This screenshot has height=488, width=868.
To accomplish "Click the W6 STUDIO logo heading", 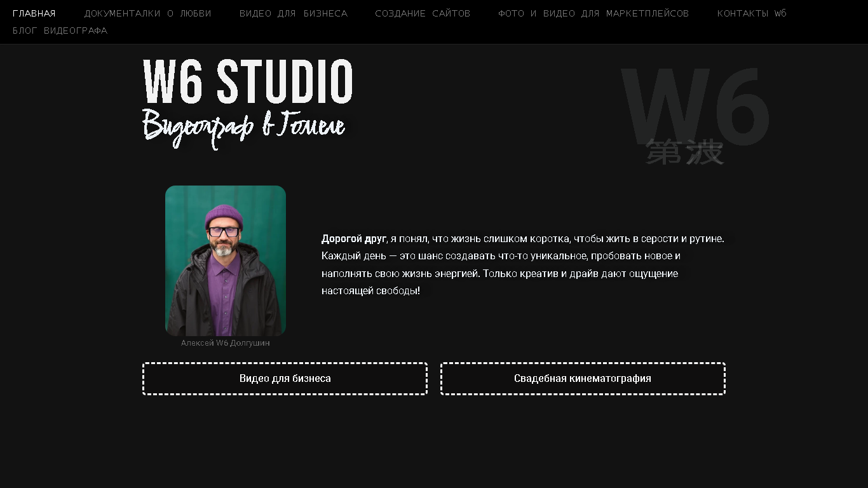I will tap(248, 82).
